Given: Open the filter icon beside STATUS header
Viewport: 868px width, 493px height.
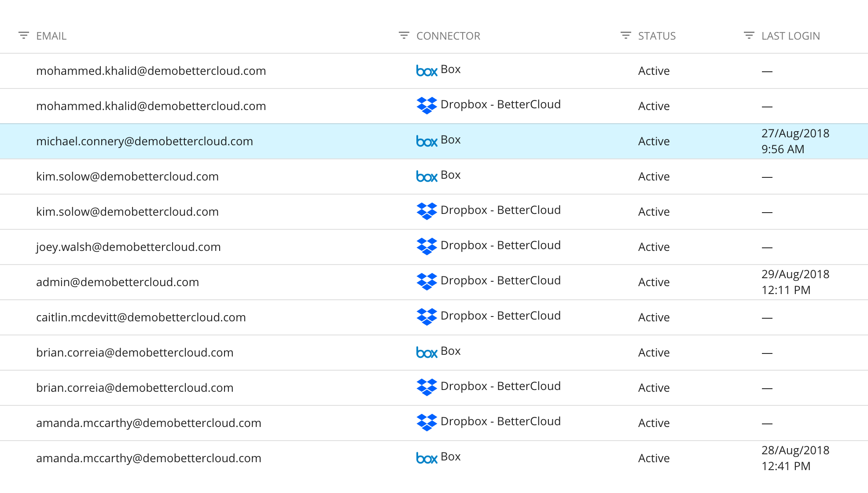Looking at the screenshot, I should click(x=626, y=36).
